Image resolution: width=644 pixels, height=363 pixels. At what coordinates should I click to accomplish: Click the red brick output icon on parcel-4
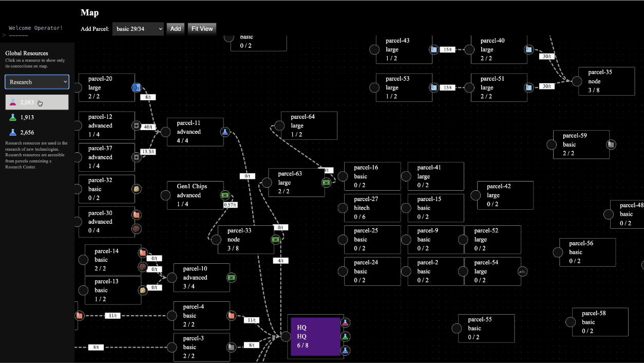(231, 316)
